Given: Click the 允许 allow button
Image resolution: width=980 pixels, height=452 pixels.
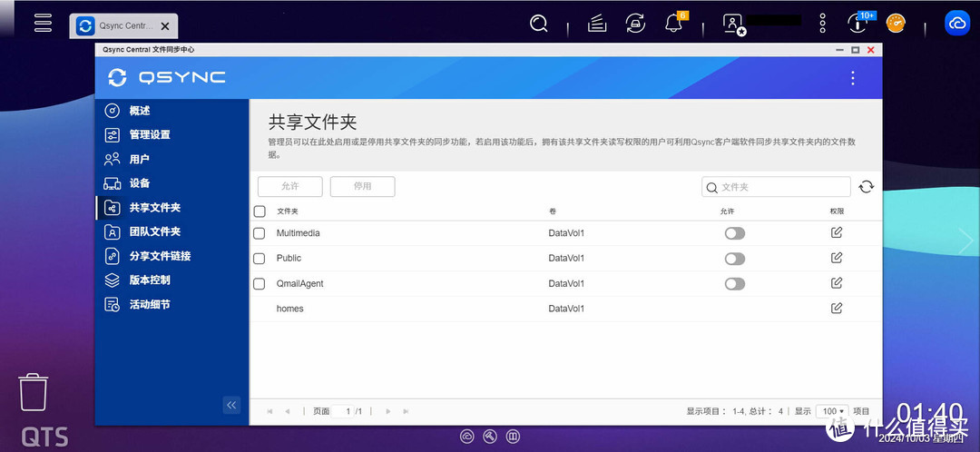Looking at the screenshot, I should click(x=290, y=186).
